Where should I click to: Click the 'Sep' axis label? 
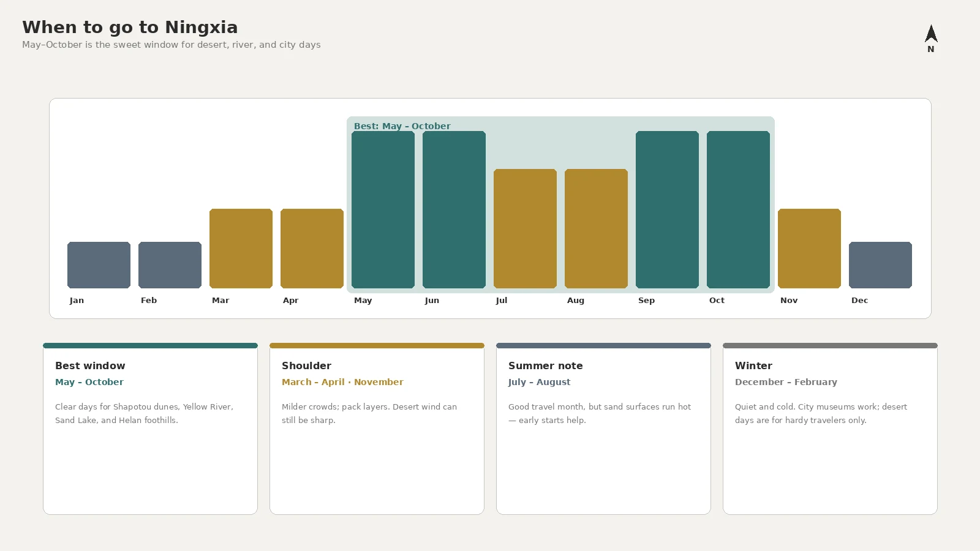[646, 301]
